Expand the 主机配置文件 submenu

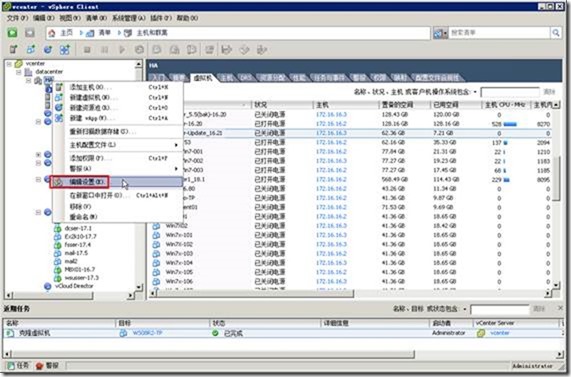(x=176, y=145)
